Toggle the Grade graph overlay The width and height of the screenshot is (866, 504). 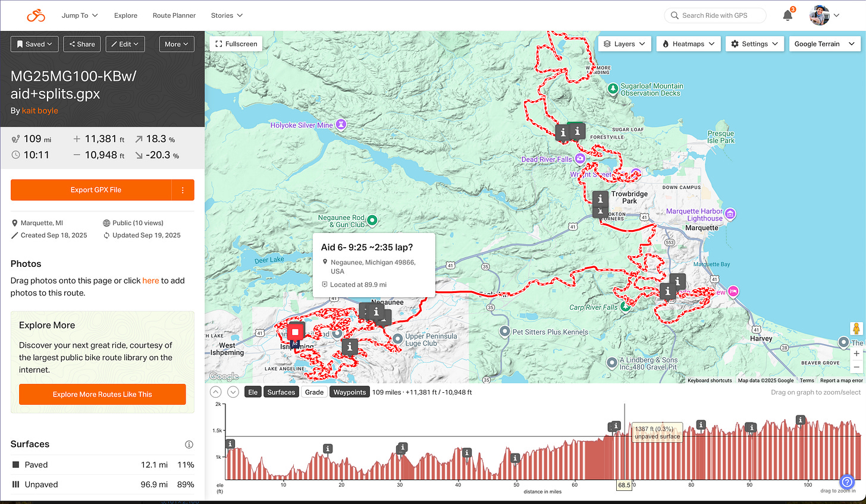point(314,392)
